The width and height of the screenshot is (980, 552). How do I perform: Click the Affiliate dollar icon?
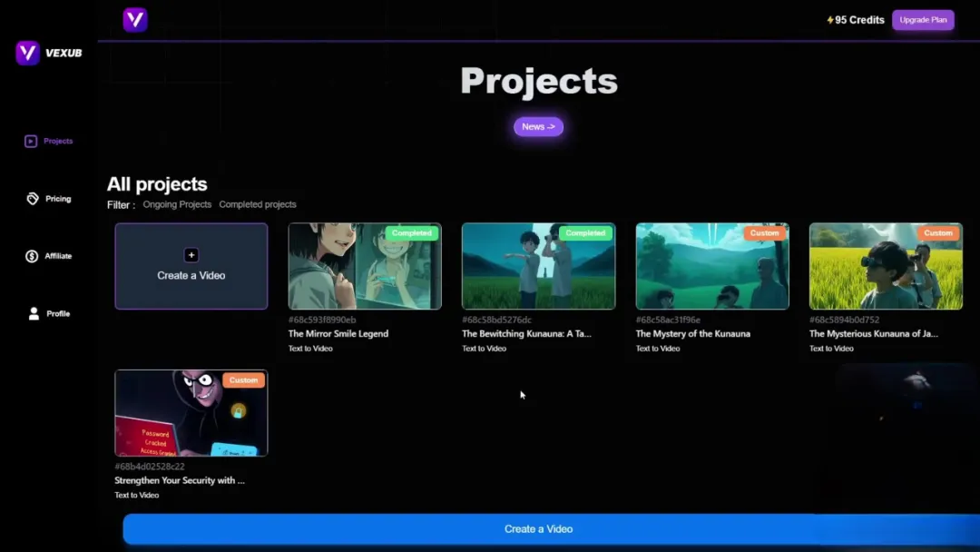32,256
